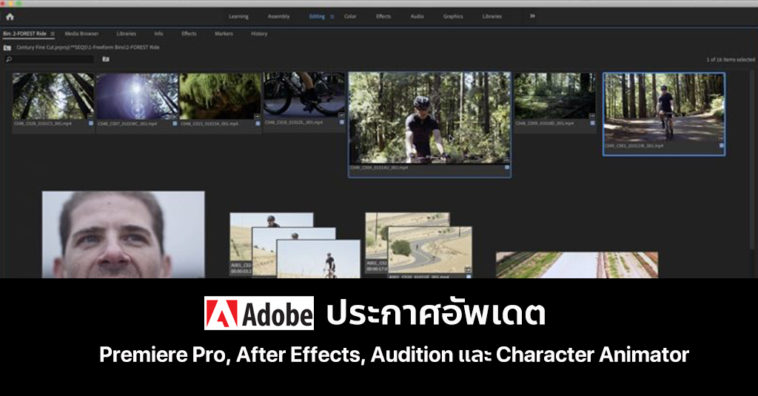Viewport: 758px width, 396px height.
Task: Switch to the Audio workspace
Action: [x=417, y=16]
